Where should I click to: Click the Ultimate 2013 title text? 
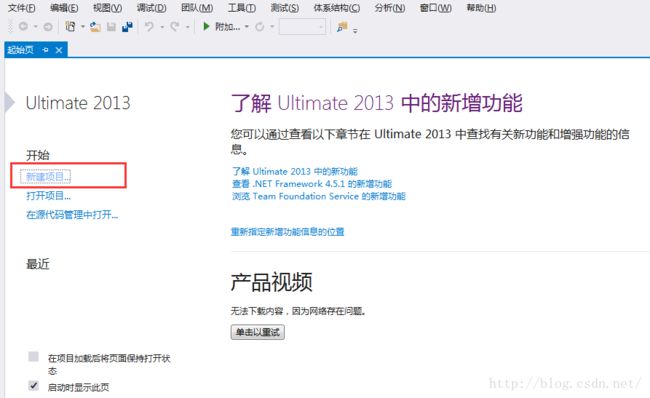78,103
